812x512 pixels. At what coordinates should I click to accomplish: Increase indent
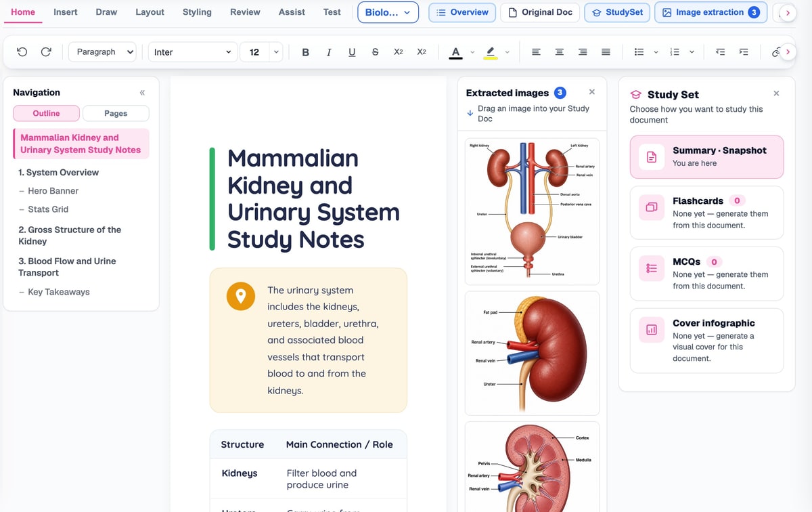click(x=744, y=52)
